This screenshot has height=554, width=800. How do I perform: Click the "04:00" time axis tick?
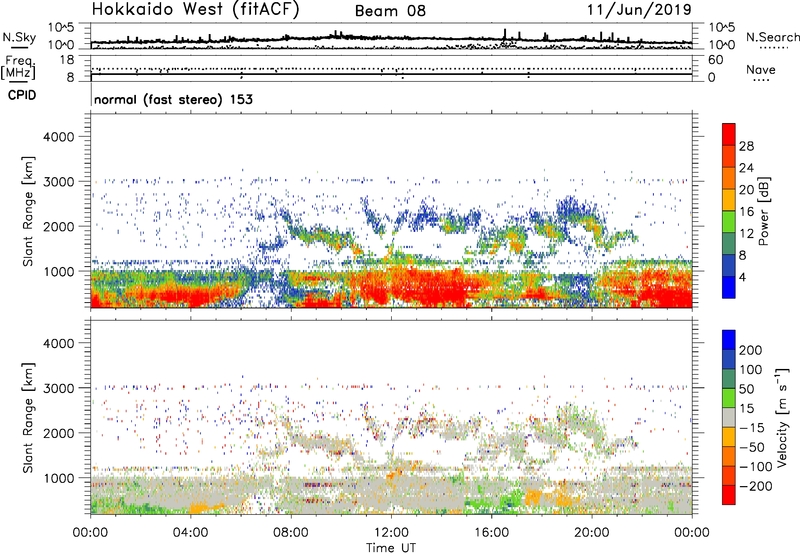pyautogui.click(x=190, y=533)
